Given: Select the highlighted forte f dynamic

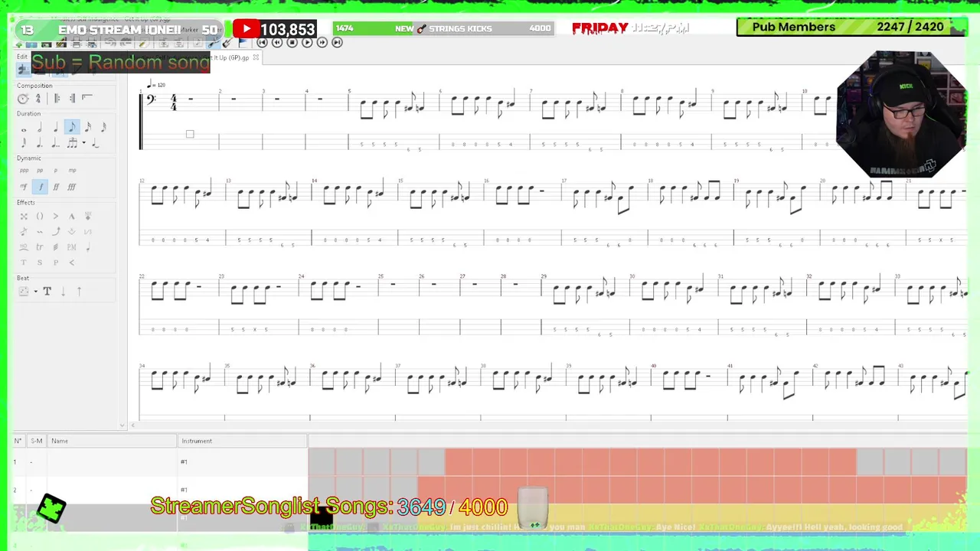Looking at the screenshot, I should pyautogui.click(x=41, y=187).
